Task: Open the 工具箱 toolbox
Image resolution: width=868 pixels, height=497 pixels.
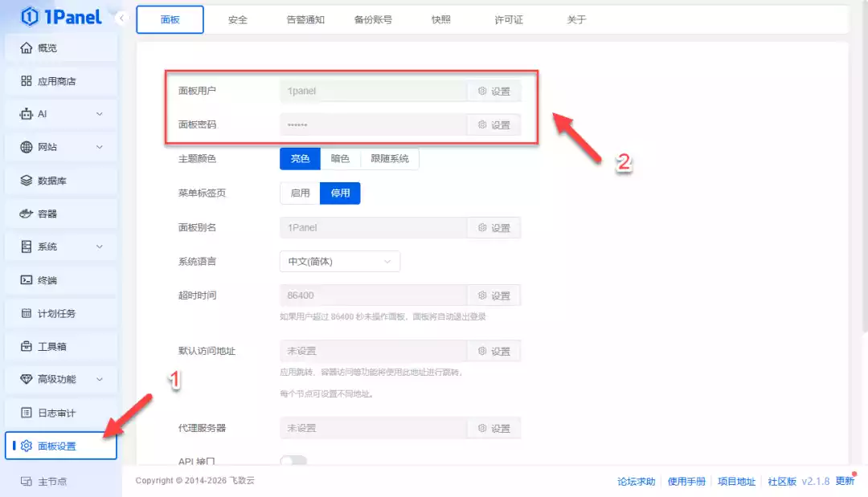Action: pos(47,345)
